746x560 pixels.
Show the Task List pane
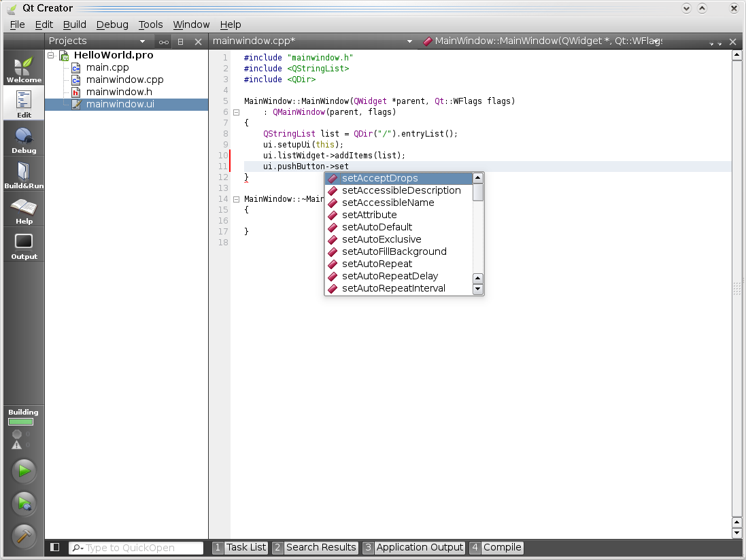240,548
